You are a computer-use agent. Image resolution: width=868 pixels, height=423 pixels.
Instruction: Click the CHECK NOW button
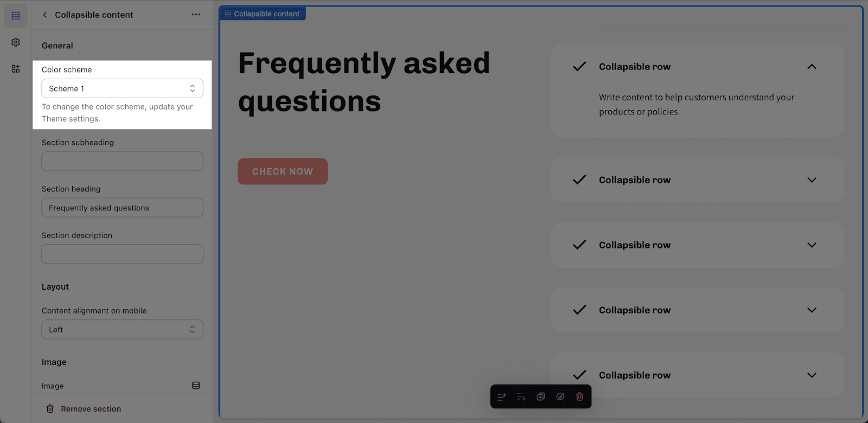tap(283, 171)
